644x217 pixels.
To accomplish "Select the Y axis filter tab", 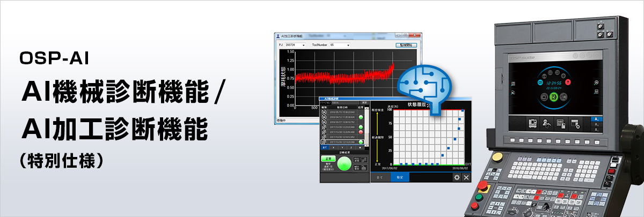I will click(x=342, y=147).
